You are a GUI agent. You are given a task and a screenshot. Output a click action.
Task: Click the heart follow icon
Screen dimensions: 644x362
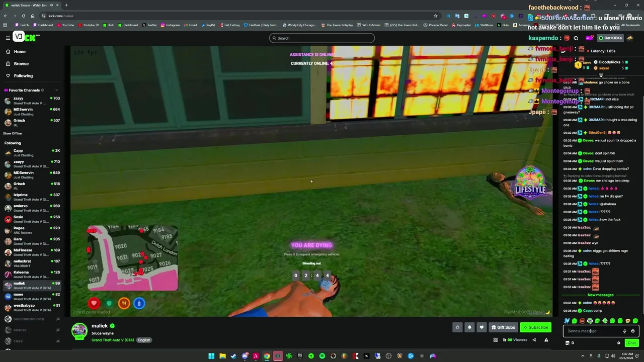[x=481, y=327]
